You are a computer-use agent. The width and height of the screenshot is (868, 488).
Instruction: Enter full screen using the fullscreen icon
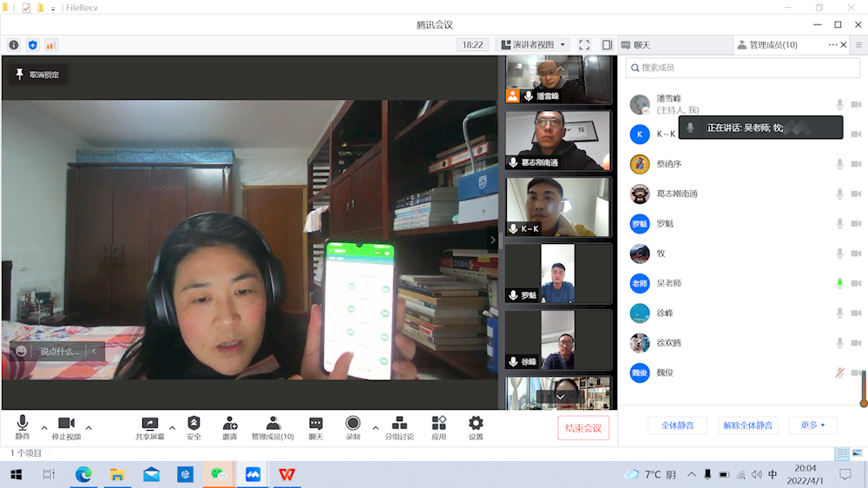point(584,45)
